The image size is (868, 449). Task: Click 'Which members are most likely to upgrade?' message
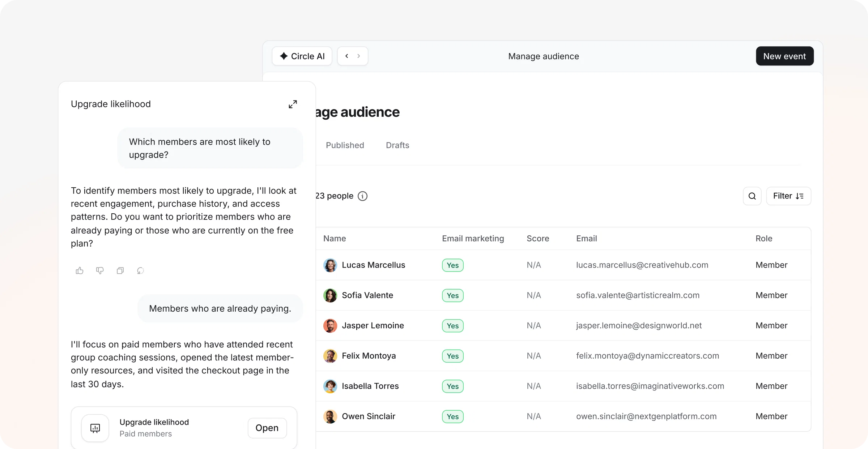point(210,148)
